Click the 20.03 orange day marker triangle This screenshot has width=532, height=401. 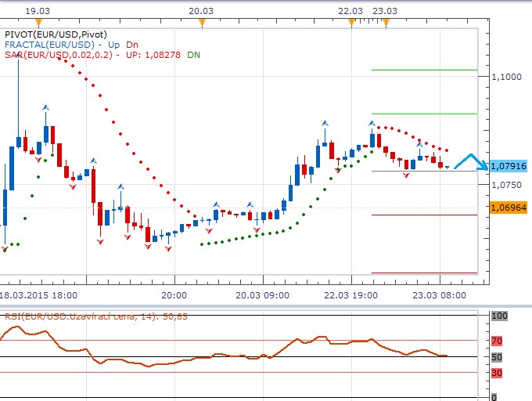tap(202, 23)
